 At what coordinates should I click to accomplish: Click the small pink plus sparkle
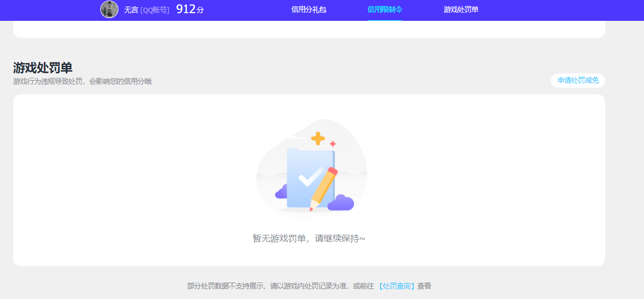(x=333, y=144)
